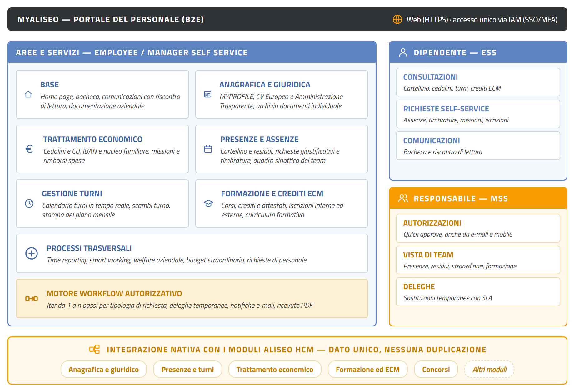Viewport: 575px width, 392px height.
Task: Open the PRESENZE E ASSENZE card
Action: 282,149
